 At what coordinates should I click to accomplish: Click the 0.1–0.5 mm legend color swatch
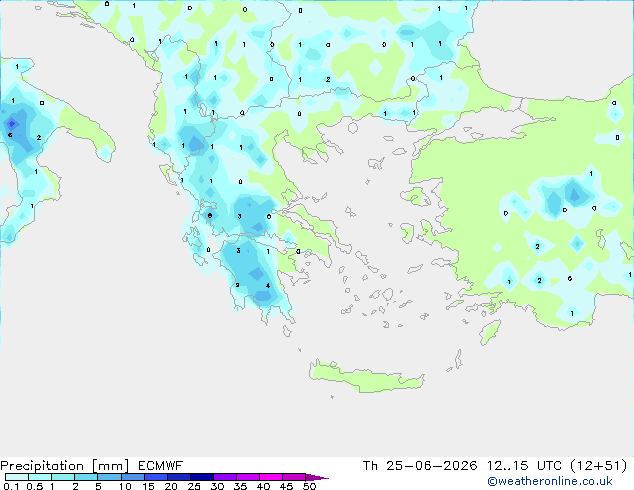(17, 477)
